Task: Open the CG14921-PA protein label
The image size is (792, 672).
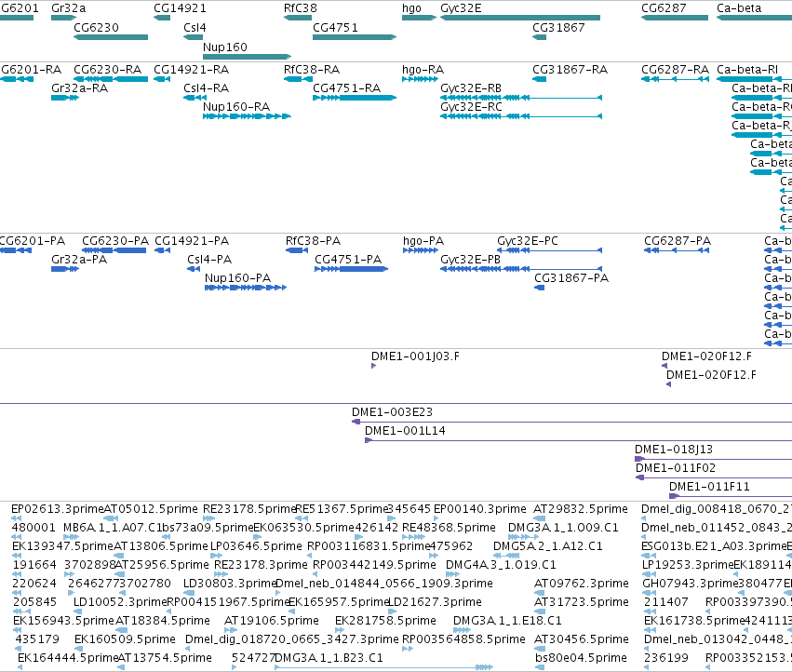Action: tap(192, 241)
